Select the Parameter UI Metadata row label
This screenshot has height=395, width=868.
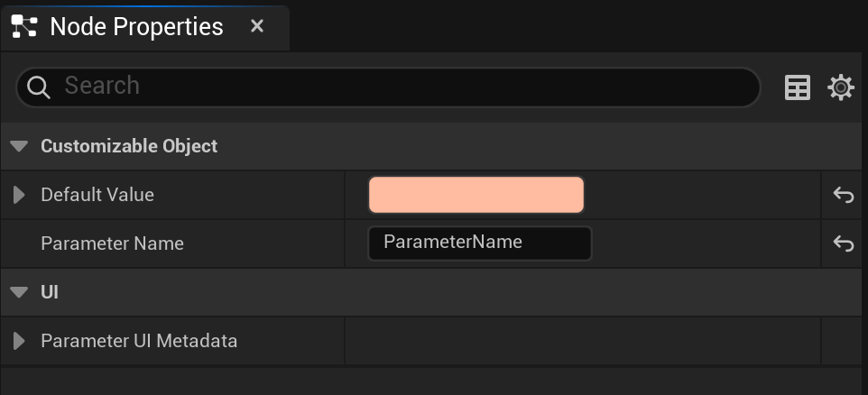[139, 341]
